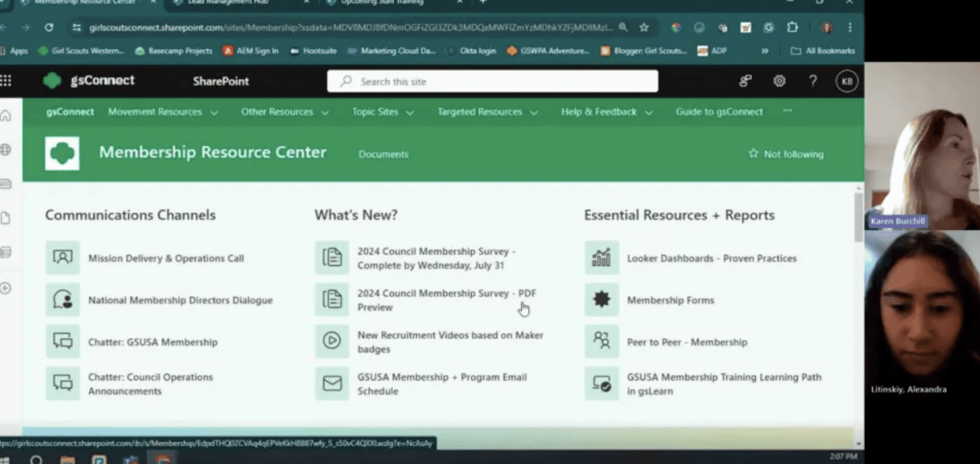Open File Explorer folder in the taskbar

tap(68, 459)
